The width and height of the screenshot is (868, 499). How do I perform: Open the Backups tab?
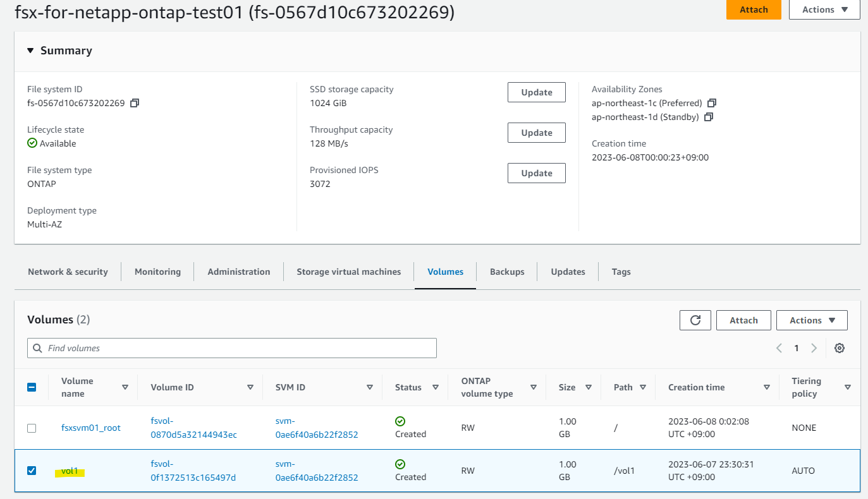tap(507, 272)
